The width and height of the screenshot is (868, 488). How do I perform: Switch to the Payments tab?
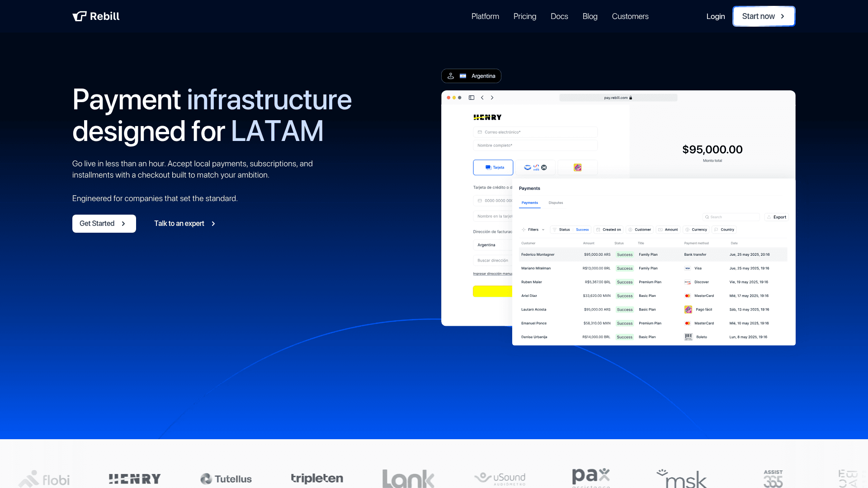tap(530, 203)
